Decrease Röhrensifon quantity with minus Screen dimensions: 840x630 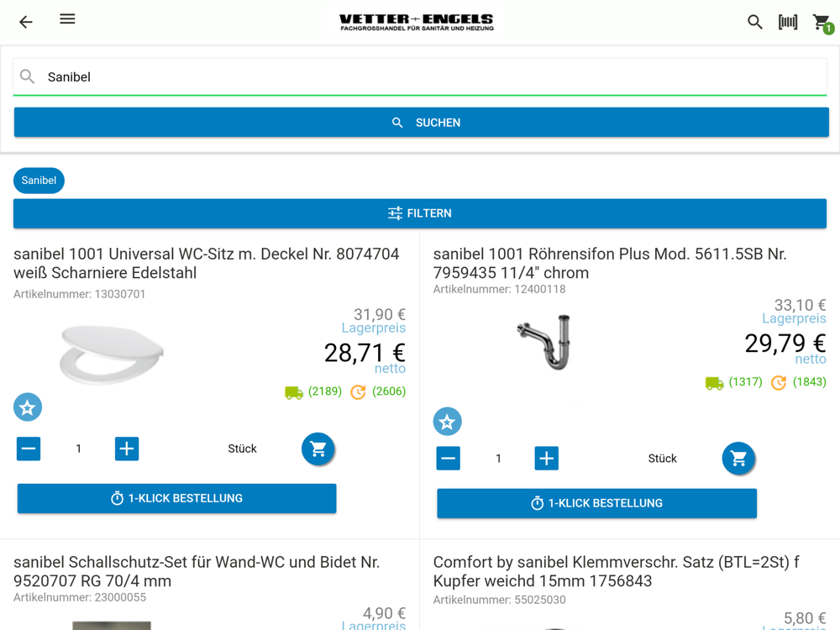point(449,458)
